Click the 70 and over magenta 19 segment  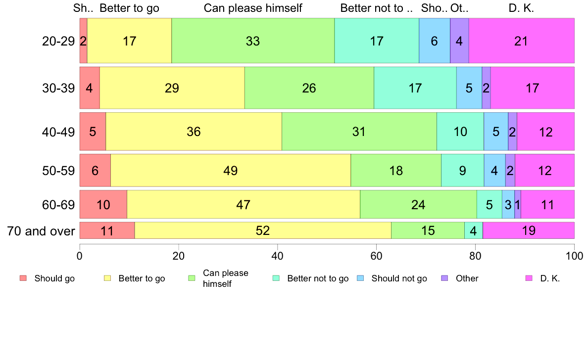[x=529, y=230]
